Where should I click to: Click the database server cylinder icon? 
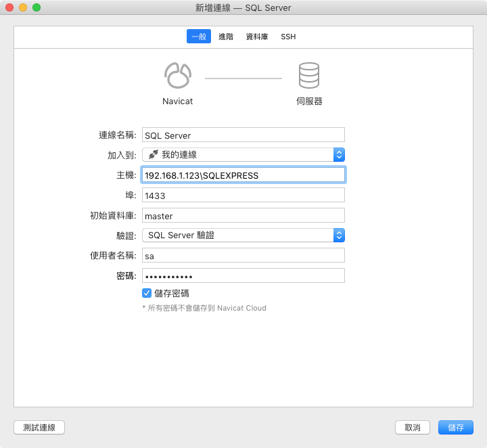(x=308, y=76)
